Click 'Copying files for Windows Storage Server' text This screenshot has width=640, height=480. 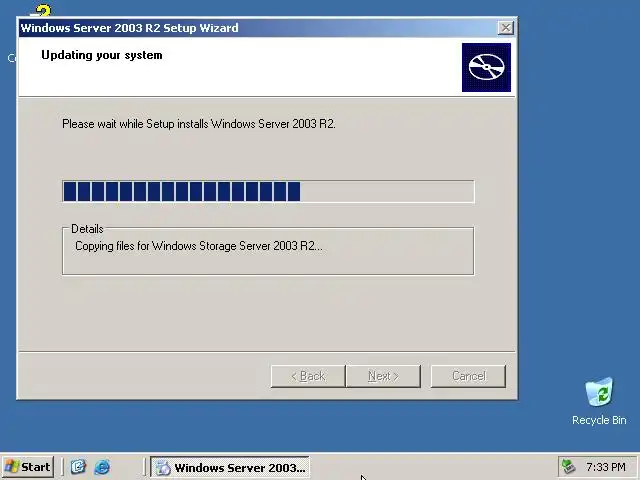tap(199, 246)
